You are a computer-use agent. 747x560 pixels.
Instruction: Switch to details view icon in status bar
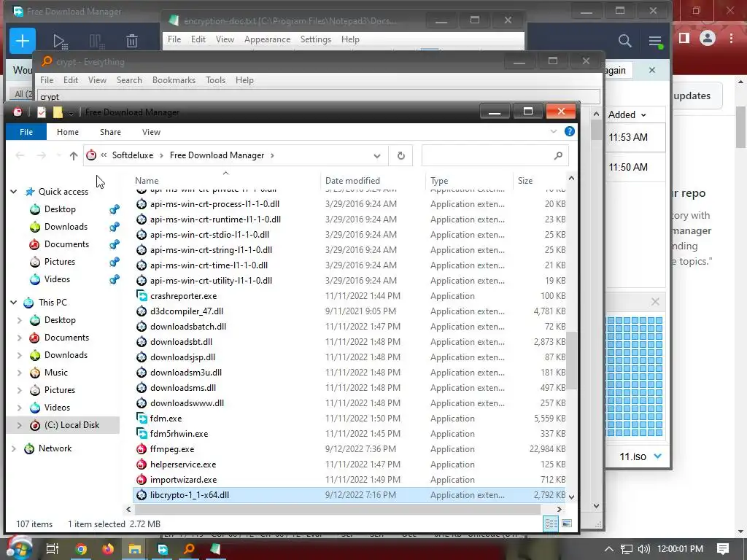tap(551, 524)
